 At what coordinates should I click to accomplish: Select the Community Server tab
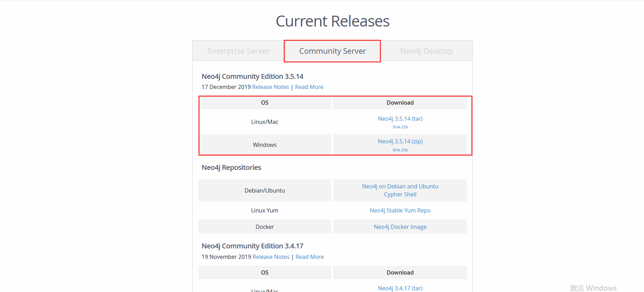332,51
